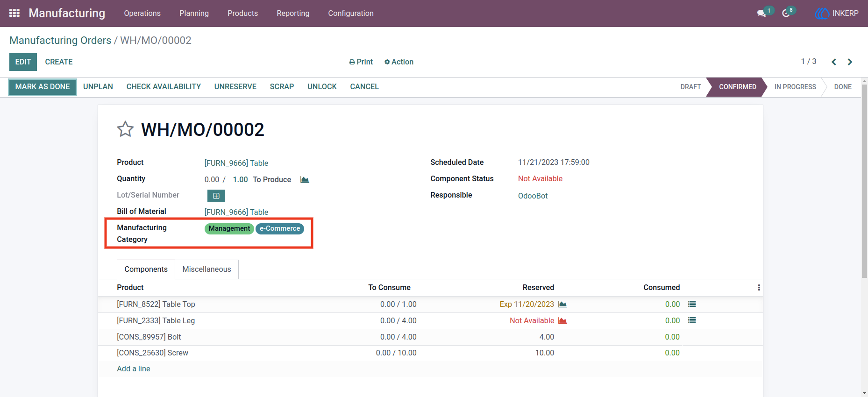Click the SCRAP button
This screenshot has height=397, width=868.
tap(282, 87)
